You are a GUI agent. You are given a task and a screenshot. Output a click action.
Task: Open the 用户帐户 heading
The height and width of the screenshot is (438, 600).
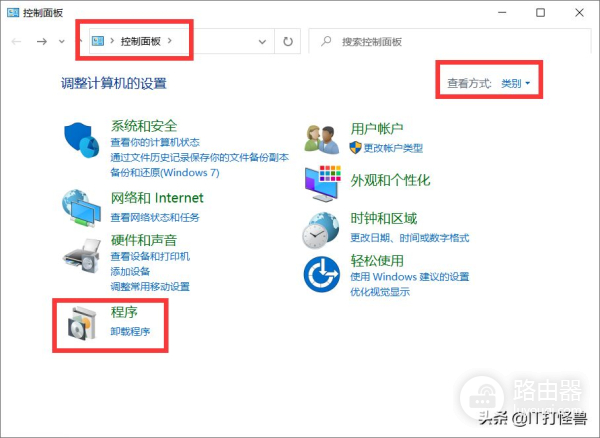click(377, 129)
